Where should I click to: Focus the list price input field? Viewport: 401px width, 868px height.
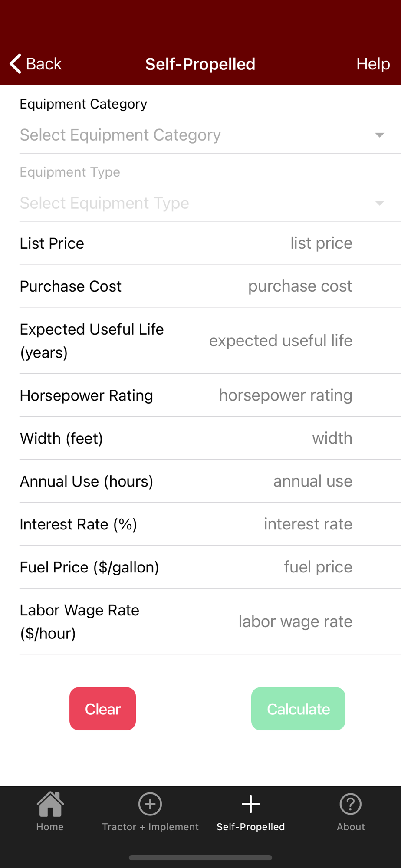(x=321, y=243)
